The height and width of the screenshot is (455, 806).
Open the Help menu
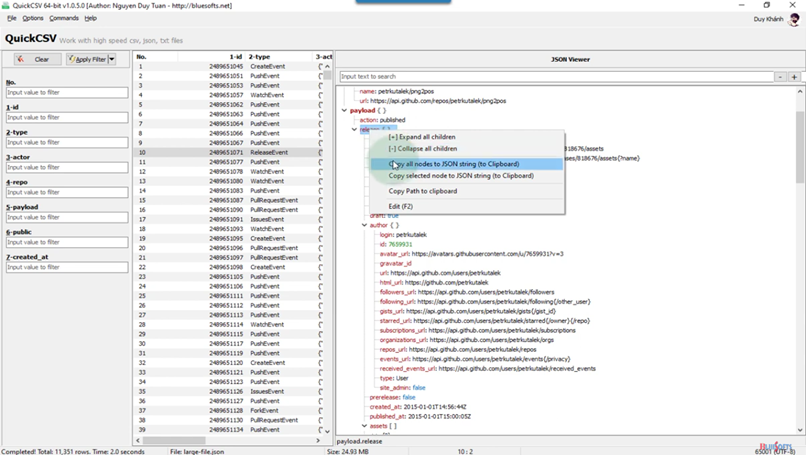tap(90, 18)
